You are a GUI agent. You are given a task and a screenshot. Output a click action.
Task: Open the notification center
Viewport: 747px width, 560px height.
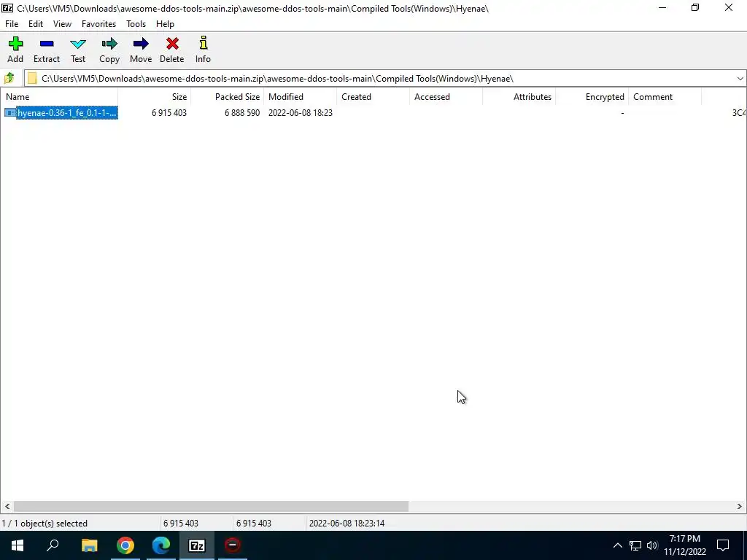point(723,545)
